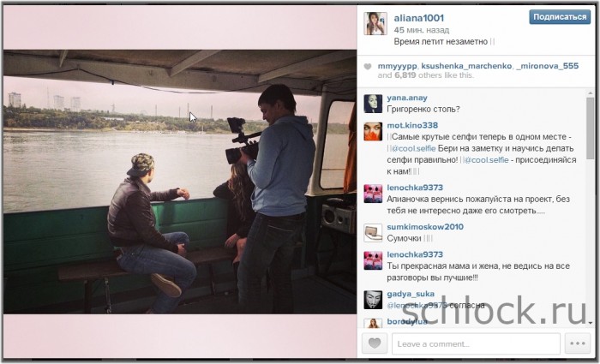600x364 pixels.
Task: Open the first lenochka9373 comment username
Action: pyautogui.click(x=415, y=188)
